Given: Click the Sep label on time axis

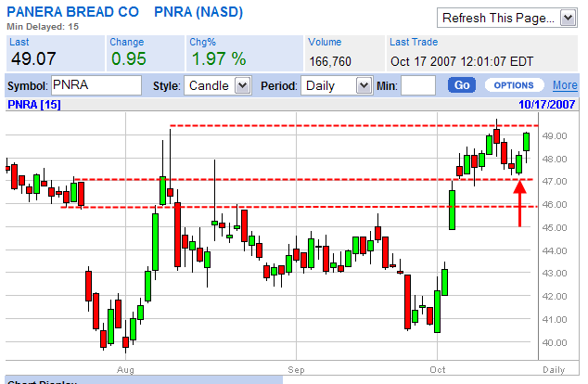Looking at the screenshot, I should click(x=296, y=370).
